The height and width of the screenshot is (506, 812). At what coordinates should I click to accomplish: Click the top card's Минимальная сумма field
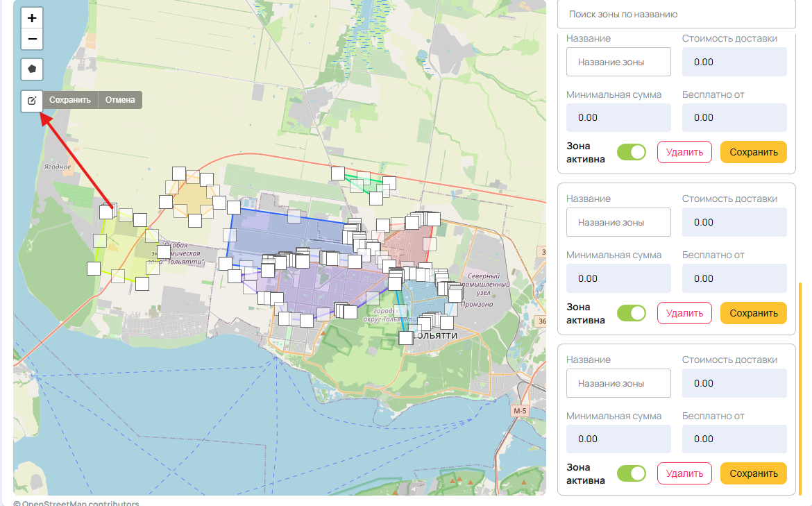coord(618,117)
